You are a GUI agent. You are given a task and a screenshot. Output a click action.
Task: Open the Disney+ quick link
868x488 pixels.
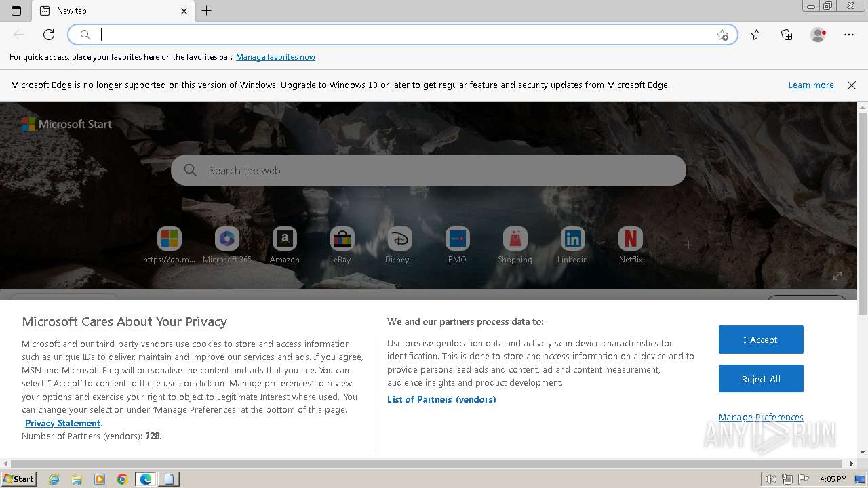tap(399, 245)
